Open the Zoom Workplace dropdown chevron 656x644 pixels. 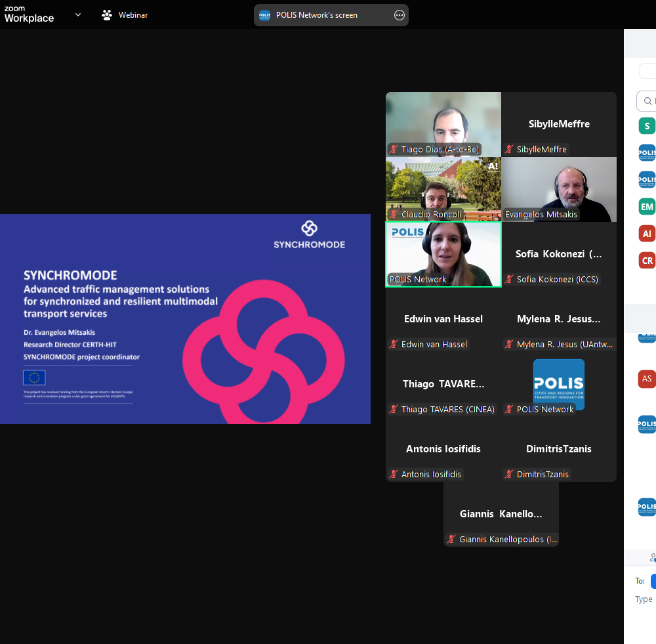click(x=78, y=14)
